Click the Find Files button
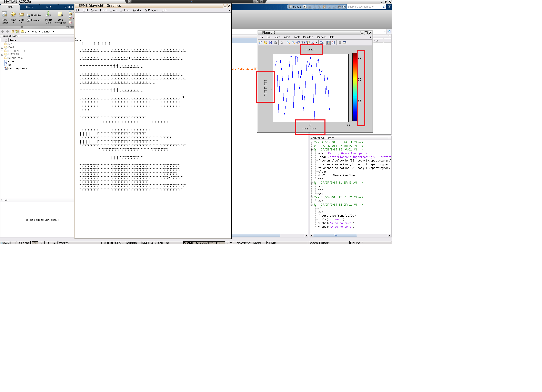542x392 pixels. point(34,15)
